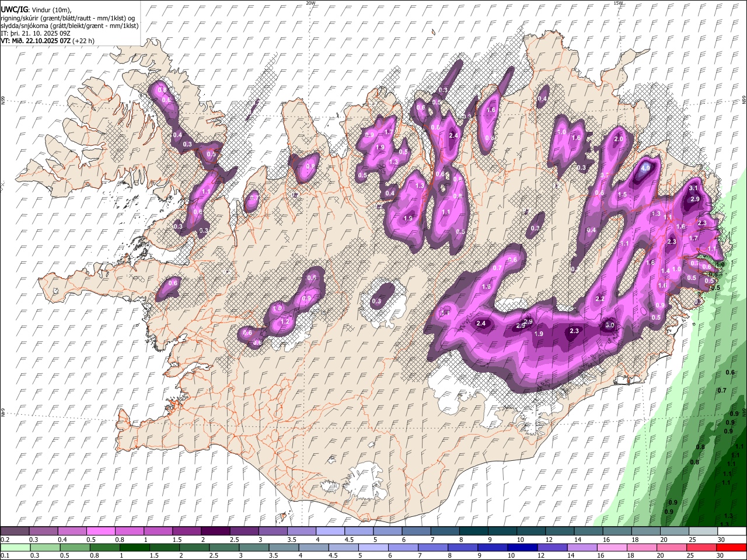Click the darkest green swatch labeled 1 in the rain legend

[134, 548]
